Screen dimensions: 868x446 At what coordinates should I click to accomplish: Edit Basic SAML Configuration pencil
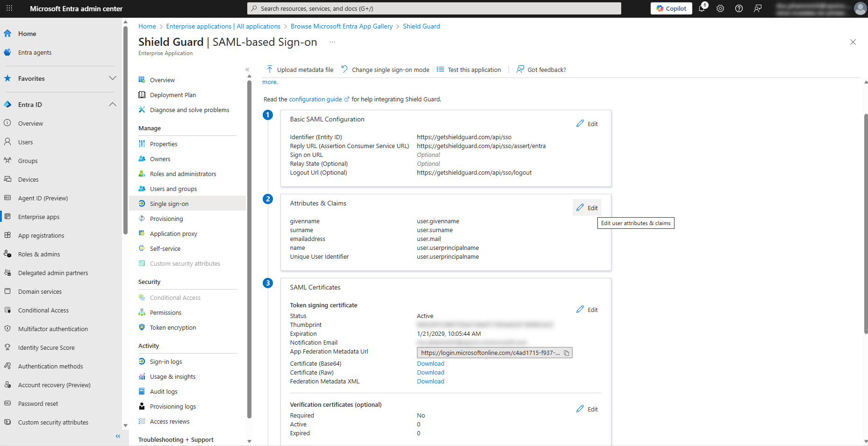587,124
